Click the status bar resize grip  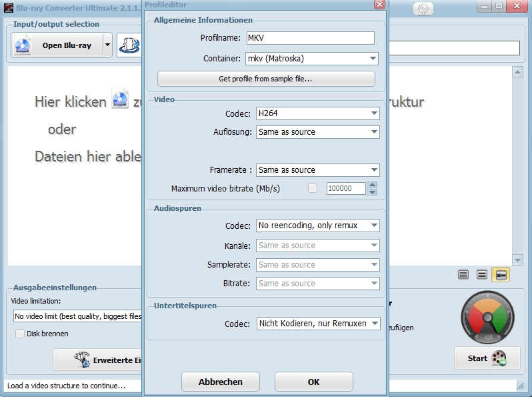coord(520,386)
